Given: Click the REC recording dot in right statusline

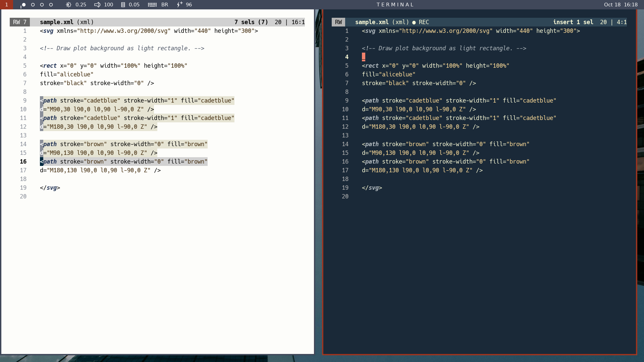Looking at the screenshot, I should [414, 22].
